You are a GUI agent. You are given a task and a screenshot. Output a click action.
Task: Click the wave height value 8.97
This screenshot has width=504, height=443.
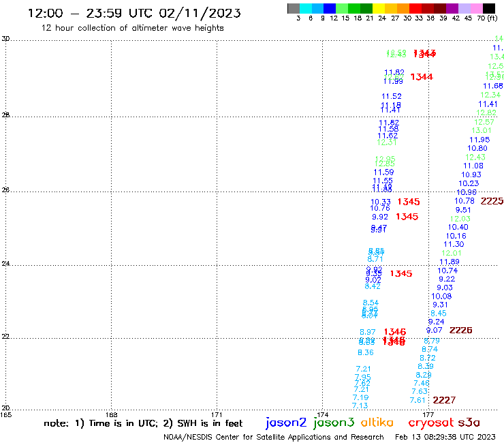(367, 332)
